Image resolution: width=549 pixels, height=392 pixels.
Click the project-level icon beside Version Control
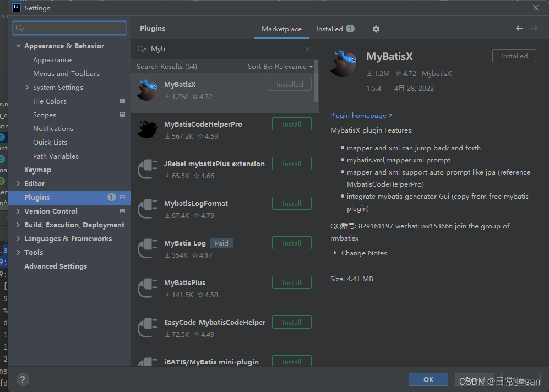(x=123, y=211)
